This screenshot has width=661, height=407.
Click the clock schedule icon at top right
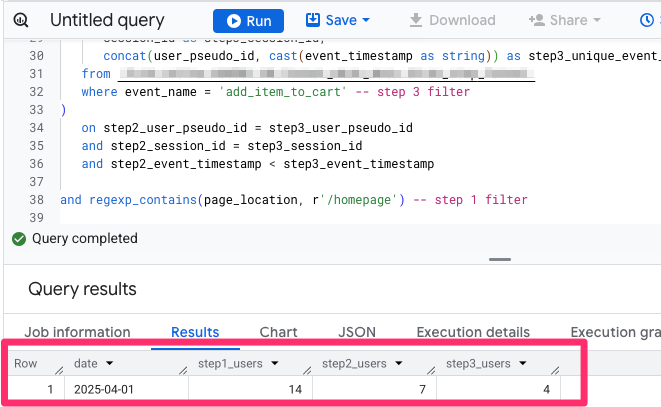coord(647,20)
